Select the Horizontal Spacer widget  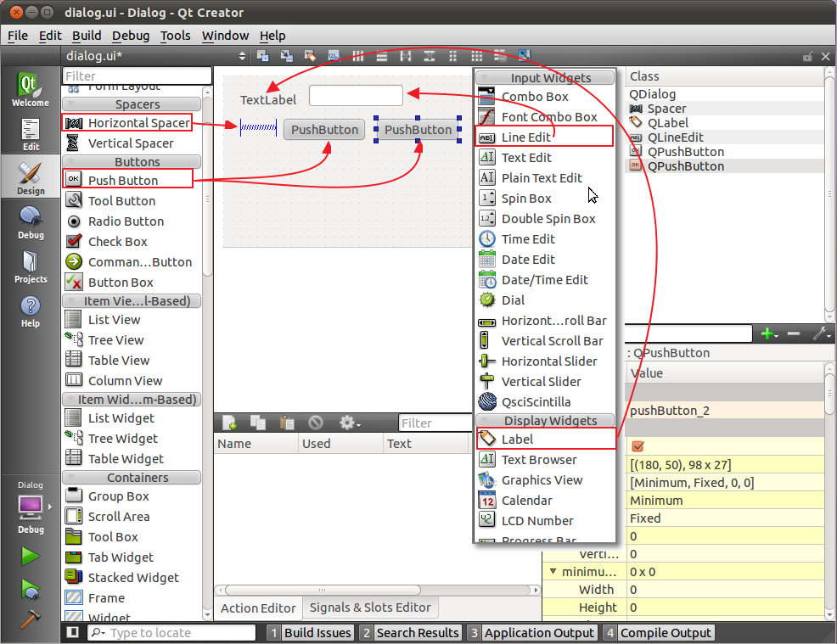(x=127, y=123)
